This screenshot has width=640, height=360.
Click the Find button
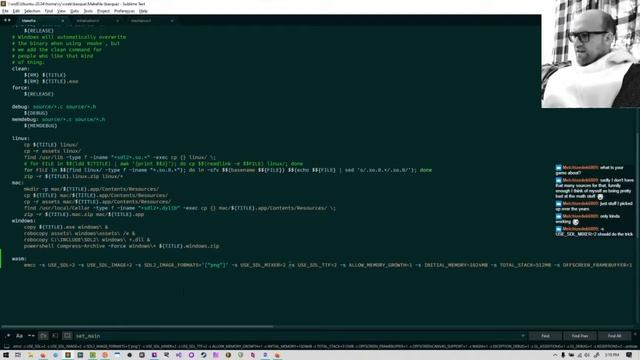(545, 336)
